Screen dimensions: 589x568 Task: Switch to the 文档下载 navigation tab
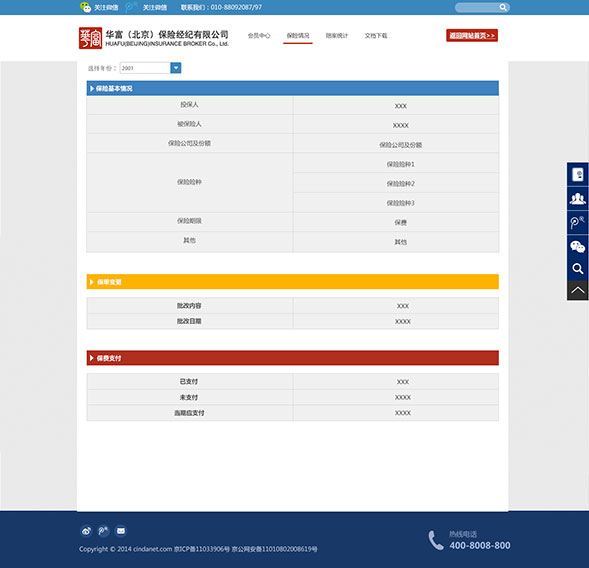(376, 36)
